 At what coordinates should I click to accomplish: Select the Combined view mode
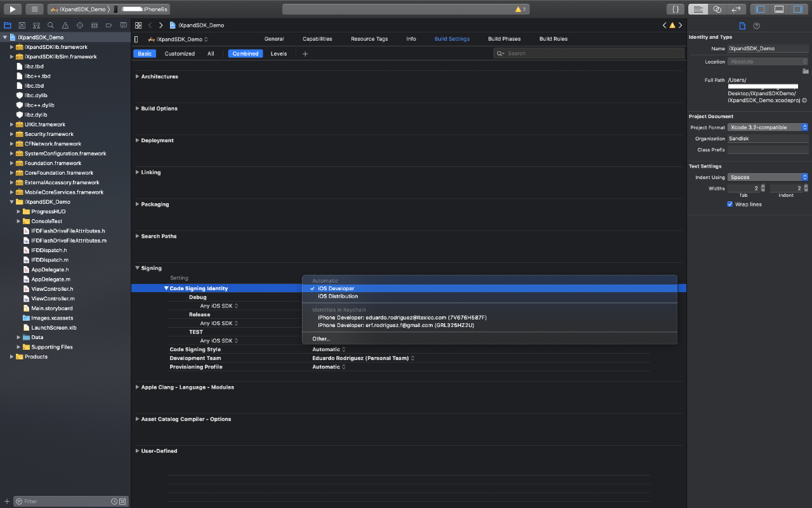click(246, 53)
